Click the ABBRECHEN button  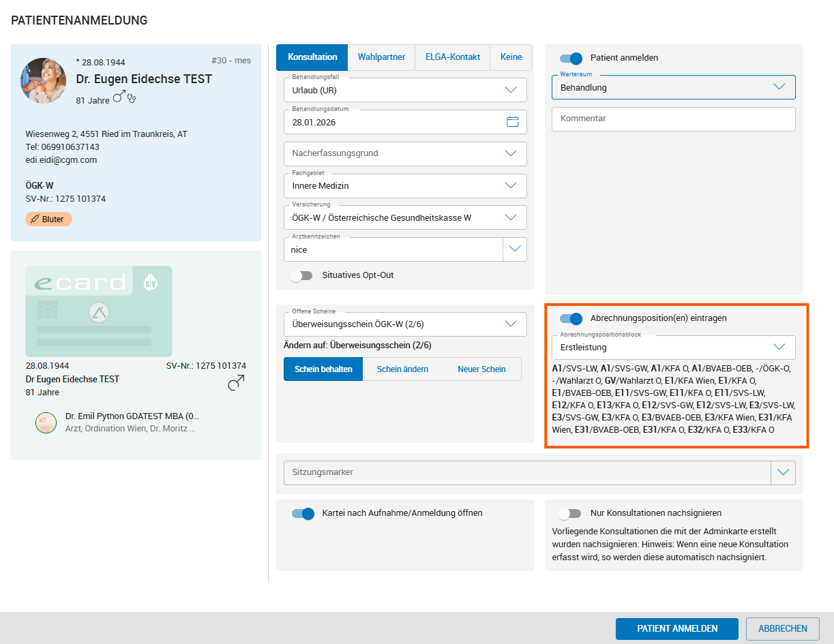(782, 629)
